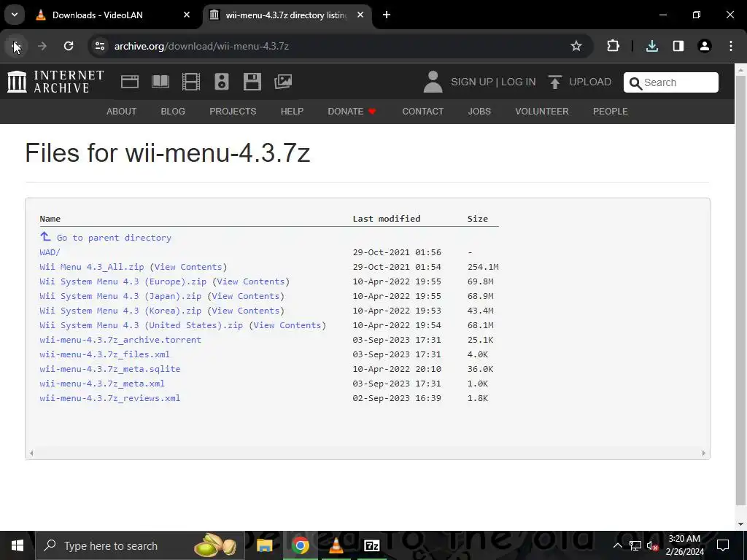Screen dimensions: 747x560
Task: Download Wii System Menu 4.3 (Korea).zip
Action: tap(120, 311)
